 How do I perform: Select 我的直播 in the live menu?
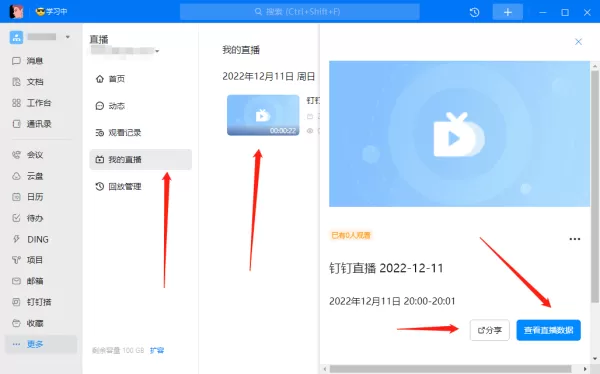140,160
